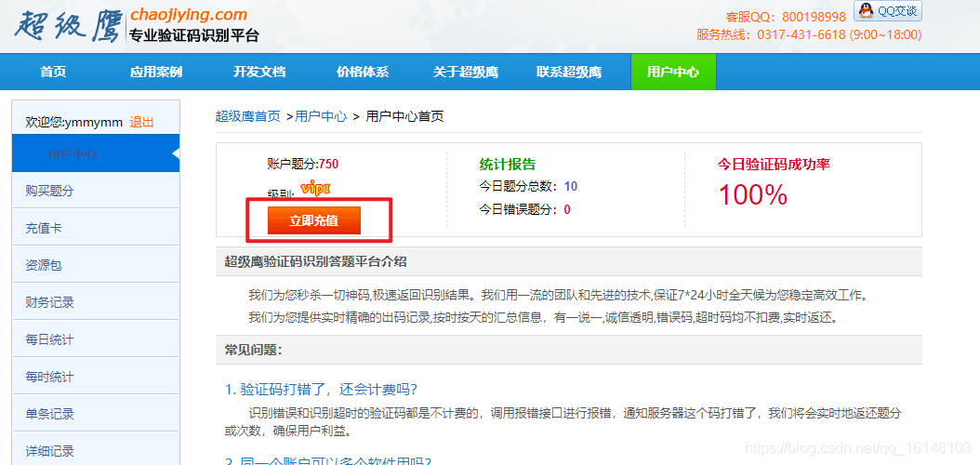Click the 统计报告 heading
The image size is (980, 465).
click(508, 165)
